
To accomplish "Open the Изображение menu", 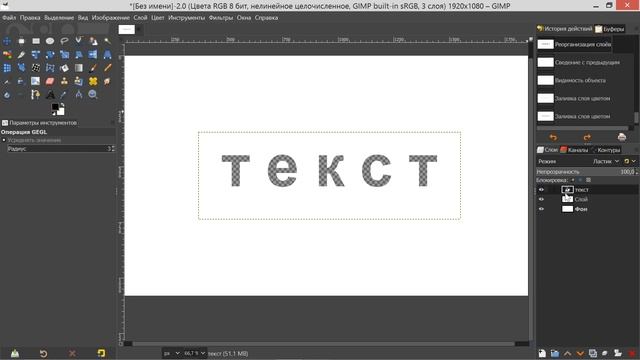I will [x=111, y=18].
